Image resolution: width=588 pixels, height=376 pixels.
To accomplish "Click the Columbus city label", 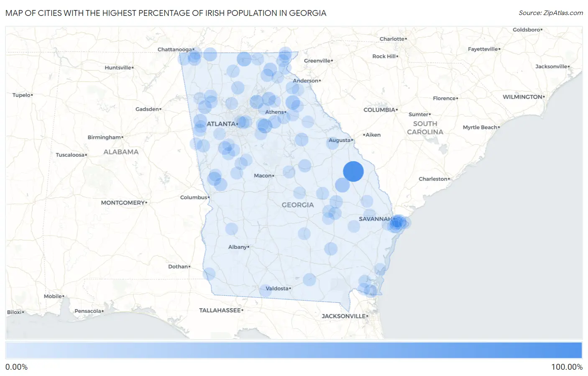I will pos(194,197).
